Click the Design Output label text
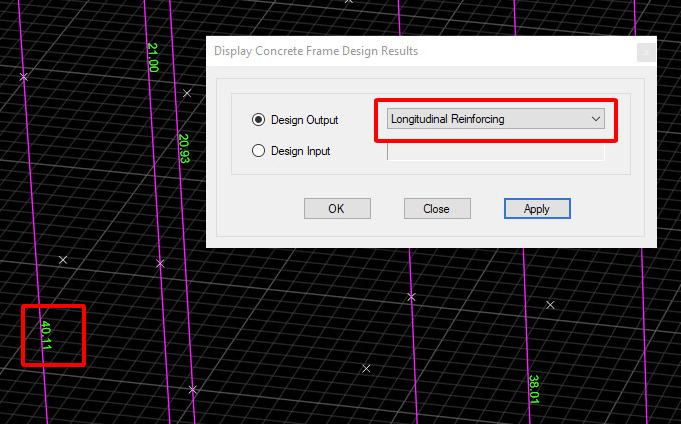 point(305,120)
